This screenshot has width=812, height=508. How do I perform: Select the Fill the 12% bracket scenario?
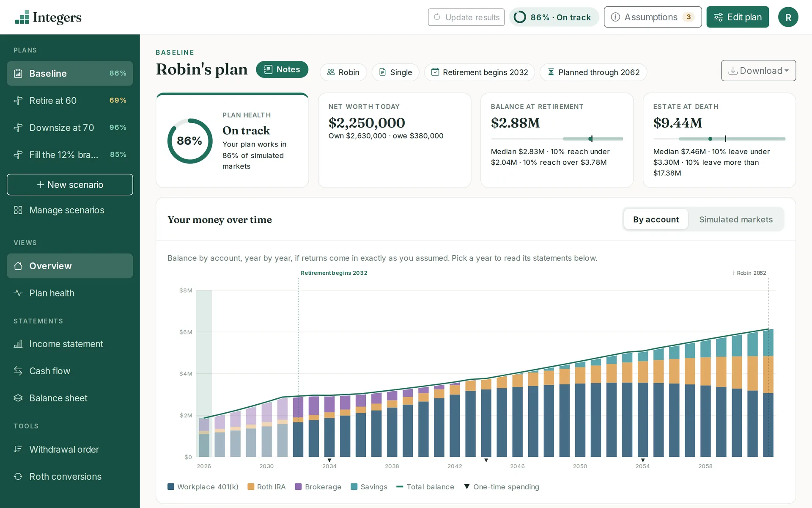point(70,155)
